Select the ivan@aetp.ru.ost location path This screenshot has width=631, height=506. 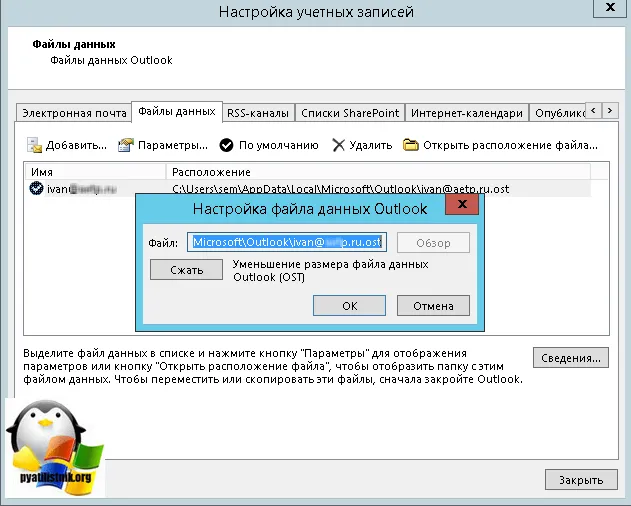340,189
